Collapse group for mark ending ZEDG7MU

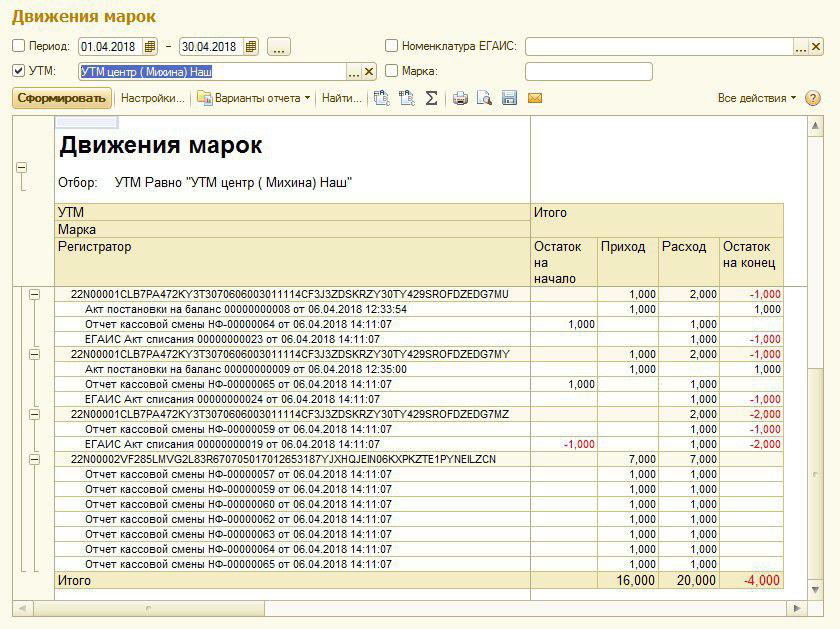coord(34,294)
